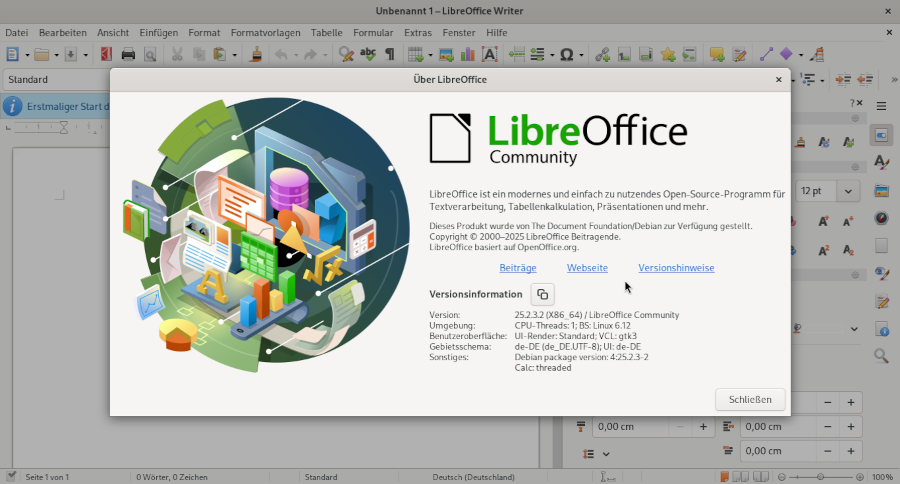Viewport: 900px width, 484px height.
Task: Click the New document icon in Writer toolbar
Action: click(12, 55)
